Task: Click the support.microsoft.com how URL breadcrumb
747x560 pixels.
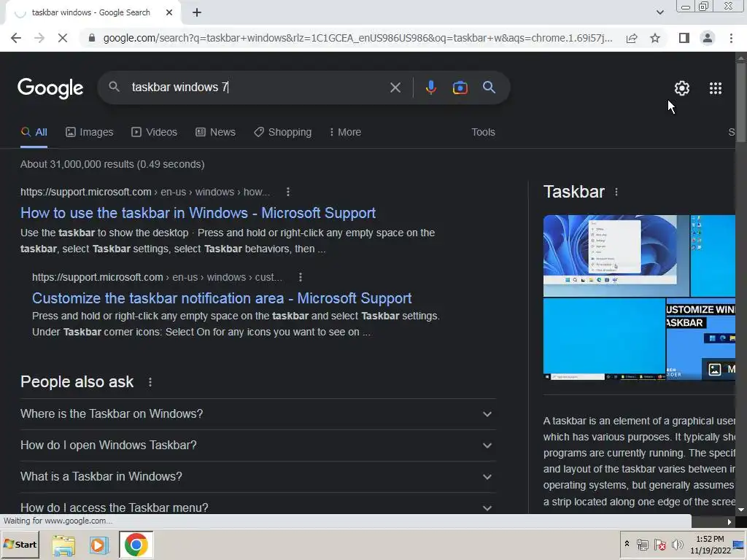Action: [x=145, y=192]
